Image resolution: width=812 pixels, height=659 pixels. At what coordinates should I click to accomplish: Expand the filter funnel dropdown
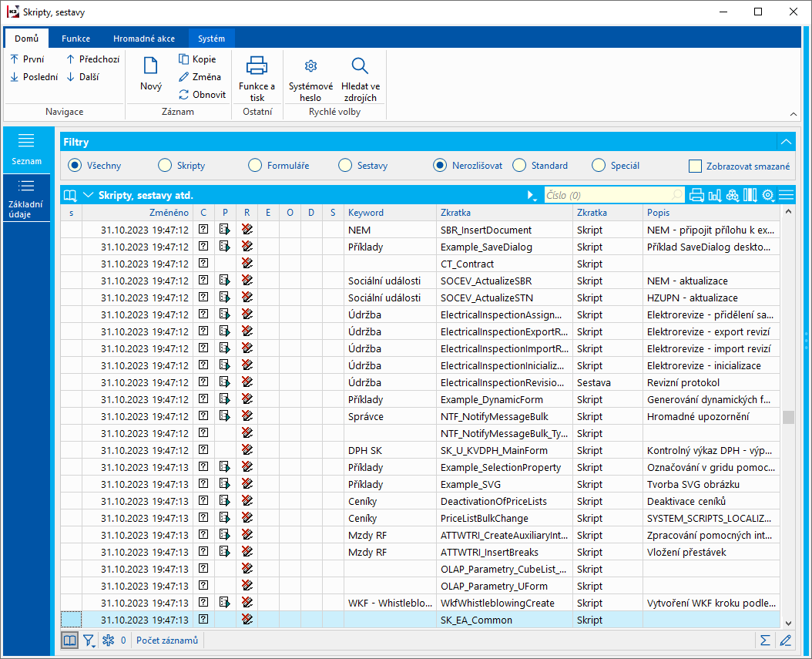coord(89,640)
